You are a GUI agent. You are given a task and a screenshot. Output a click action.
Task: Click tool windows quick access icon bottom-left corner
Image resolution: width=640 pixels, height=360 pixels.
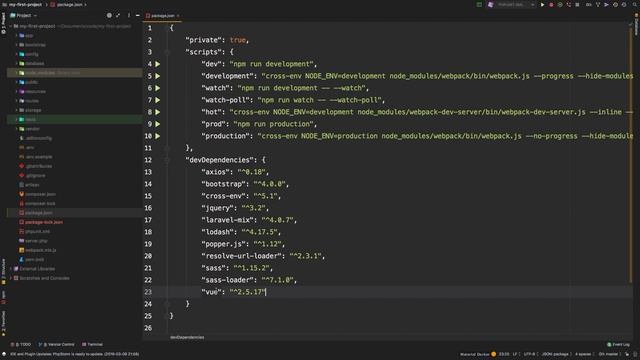click(4, 354)
